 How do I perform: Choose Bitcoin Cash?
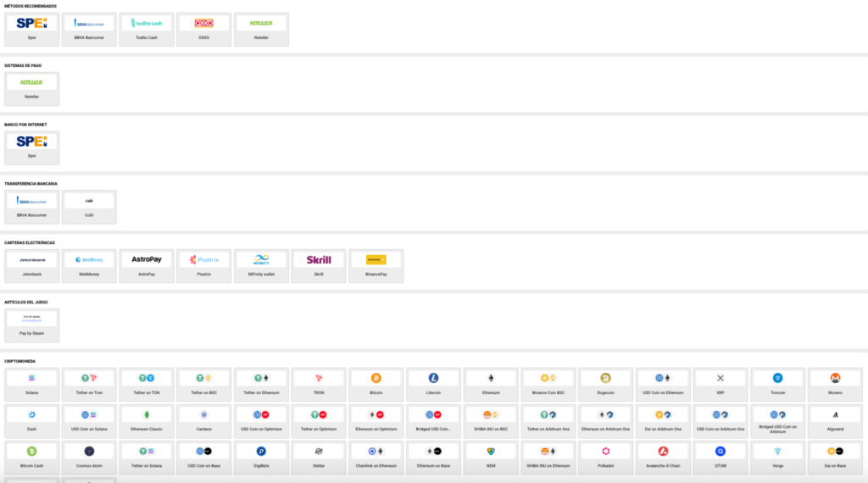[x=31, y=458]
